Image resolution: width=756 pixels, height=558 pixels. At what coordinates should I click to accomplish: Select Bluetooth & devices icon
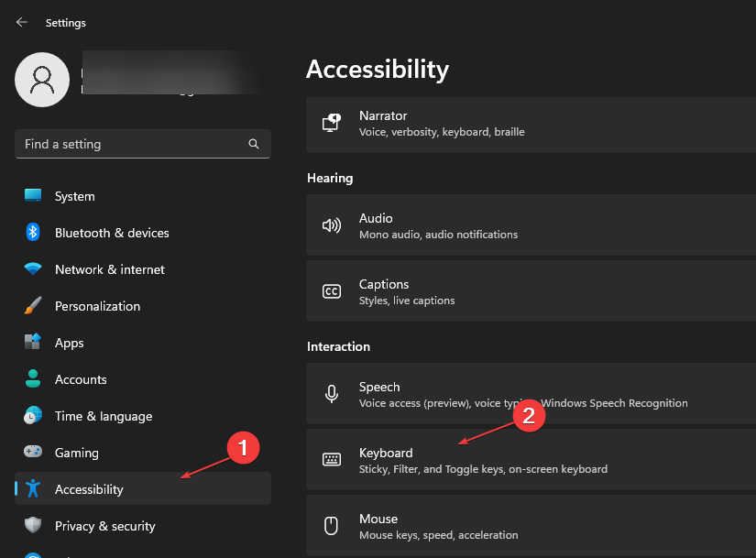coord(33,233)
